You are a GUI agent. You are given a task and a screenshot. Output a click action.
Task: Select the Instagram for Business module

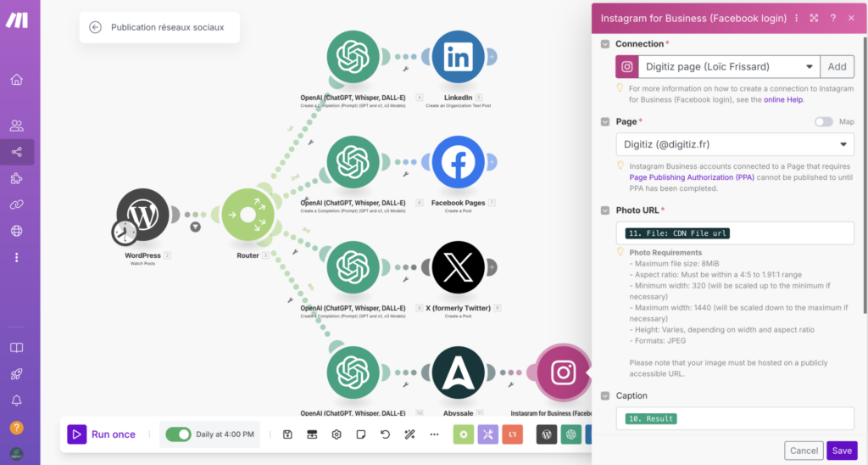(x=563, y=373)
